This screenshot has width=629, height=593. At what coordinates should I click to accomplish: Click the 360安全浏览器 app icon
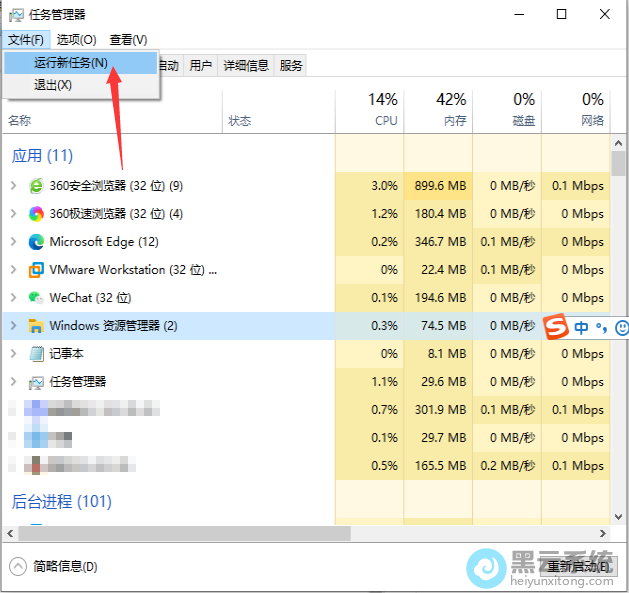(36, 186)
